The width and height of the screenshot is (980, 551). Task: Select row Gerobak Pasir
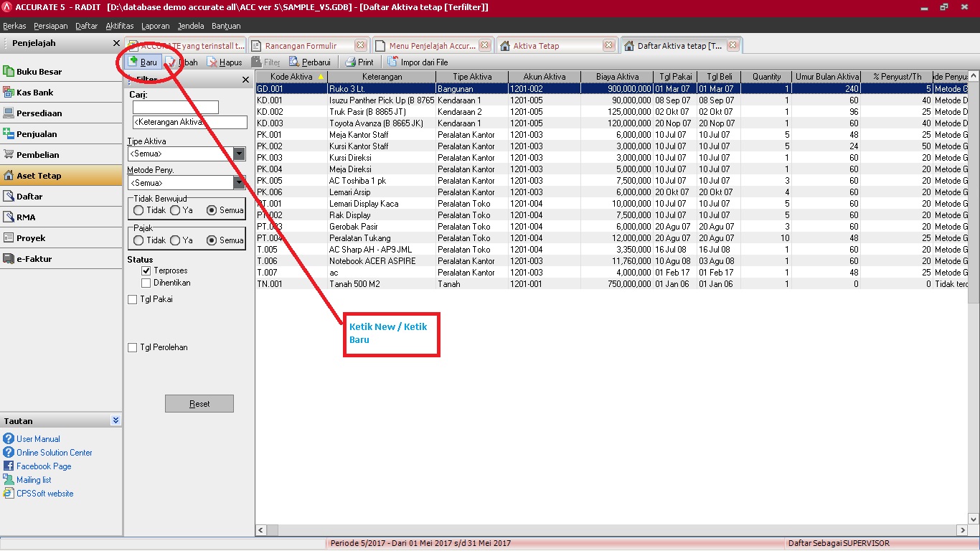(x=612, y=227)
